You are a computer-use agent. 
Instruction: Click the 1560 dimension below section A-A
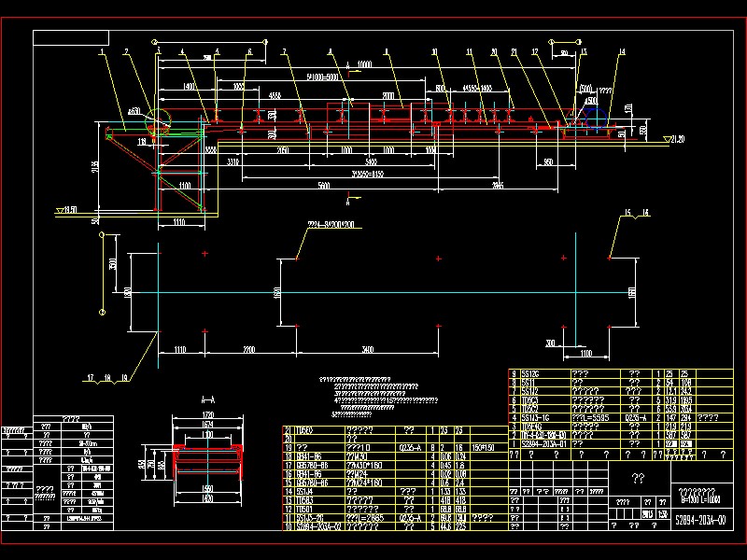click(208, 489)
